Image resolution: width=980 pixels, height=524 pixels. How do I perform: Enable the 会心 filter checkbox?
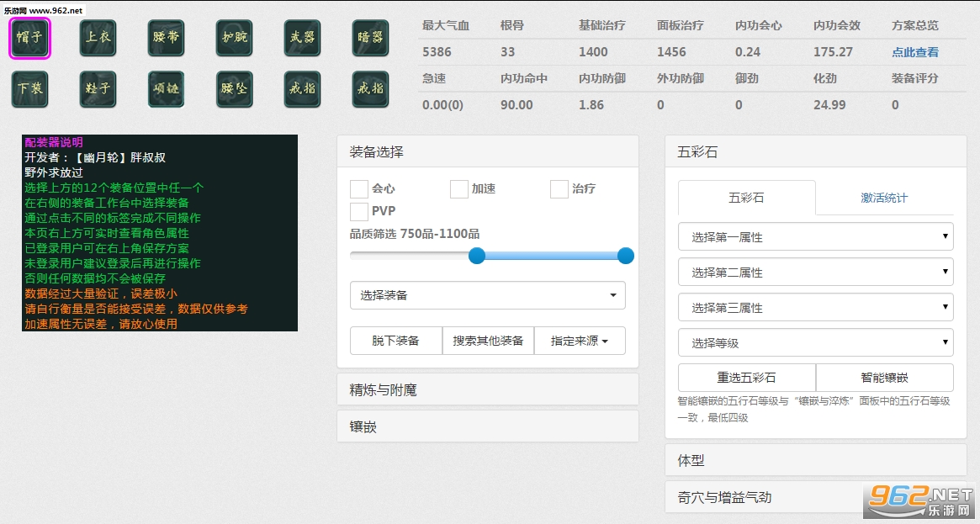click(358, 188)
